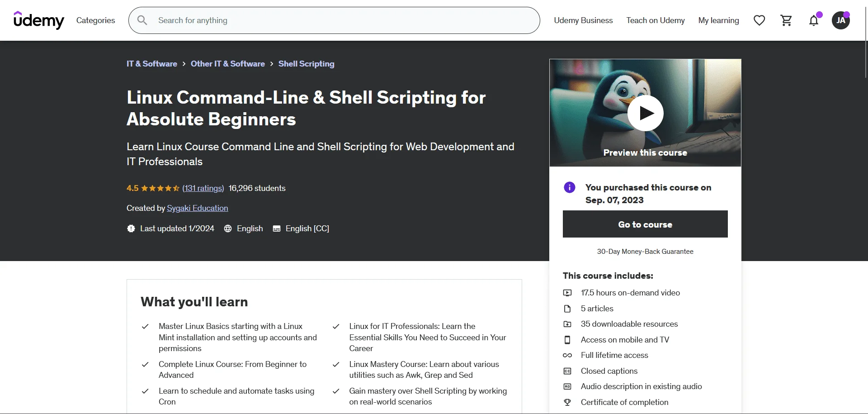Open the Categories menu
Viewport: 868px width, 414px height.
(95, 20)
